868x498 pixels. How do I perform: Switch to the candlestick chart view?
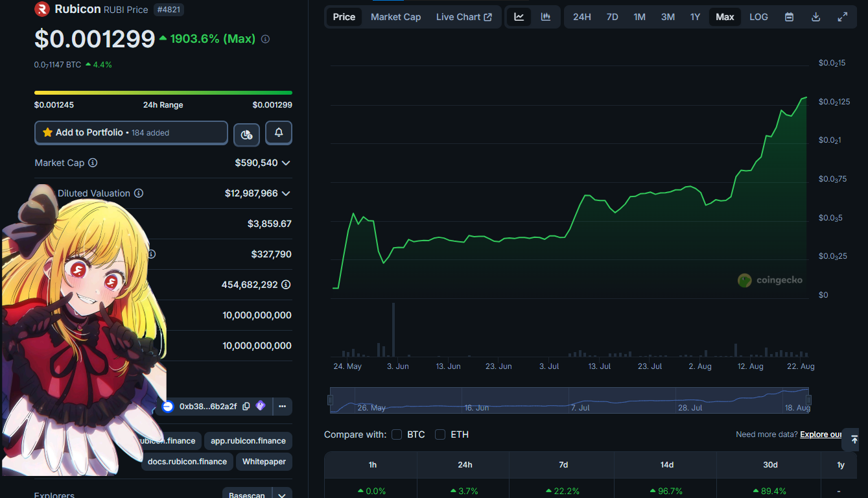tap(546, 17)
